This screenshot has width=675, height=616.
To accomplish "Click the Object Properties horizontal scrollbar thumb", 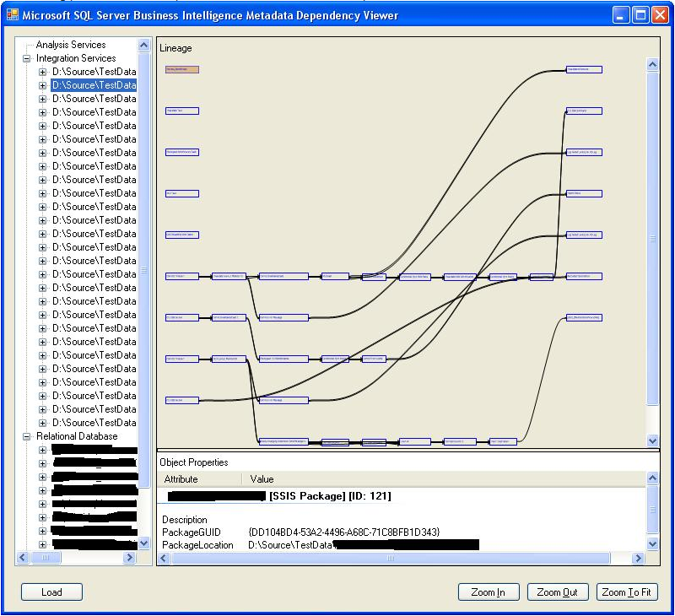I will click(x=391, y=559).
